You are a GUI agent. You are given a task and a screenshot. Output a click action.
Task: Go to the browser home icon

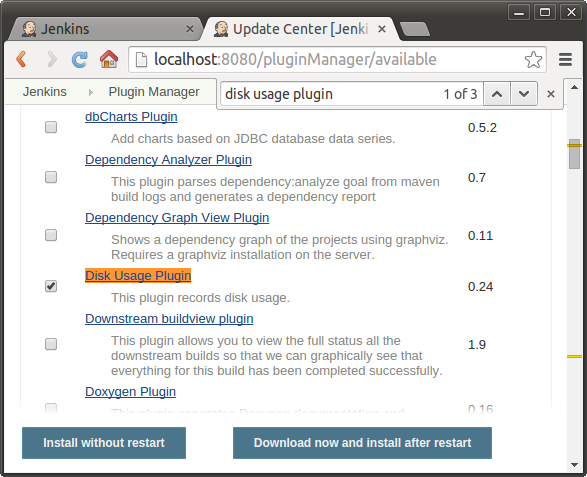(109, 60)
